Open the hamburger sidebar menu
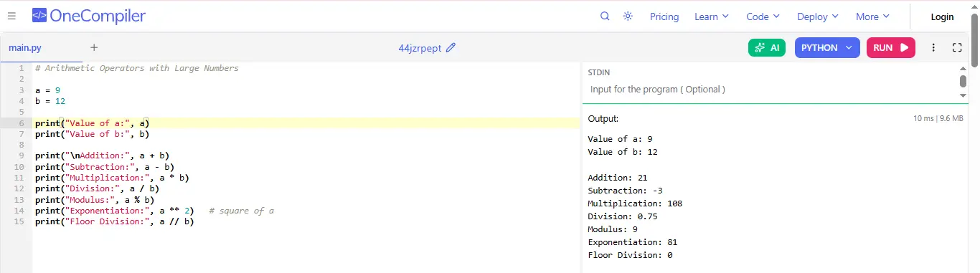980x273 pixels. point(11,16)
